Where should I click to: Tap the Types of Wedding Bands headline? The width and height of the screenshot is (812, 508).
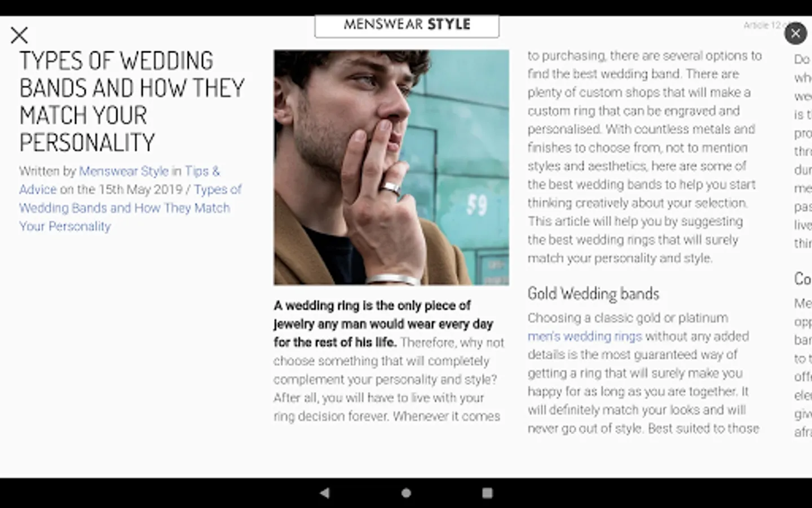[x=132, y=102]
